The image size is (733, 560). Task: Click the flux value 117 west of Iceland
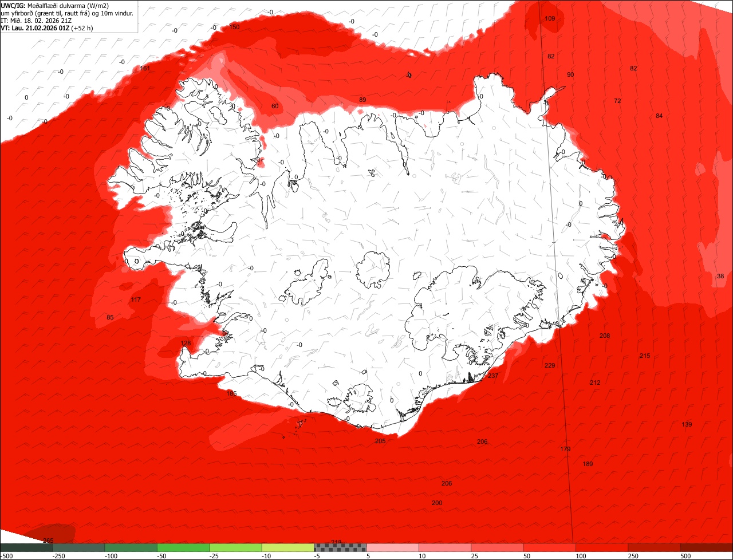136,299
